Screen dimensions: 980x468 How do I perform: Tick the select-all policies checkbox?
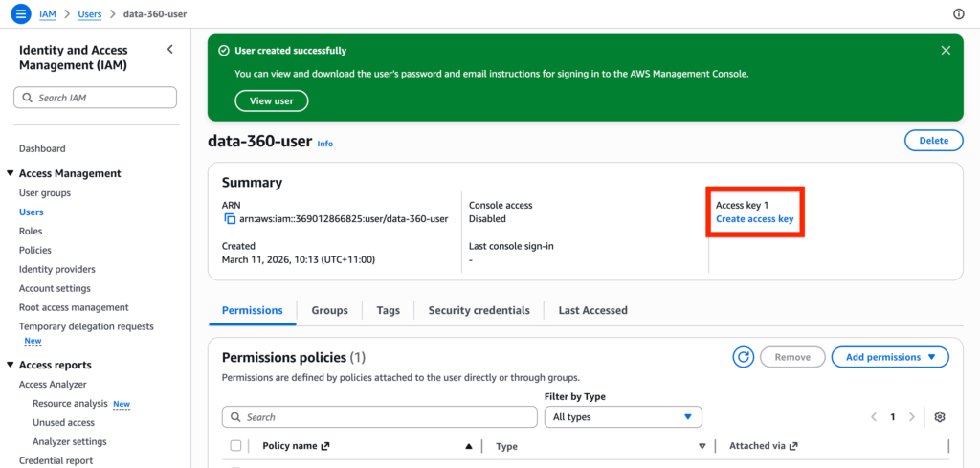pos(236,446)
